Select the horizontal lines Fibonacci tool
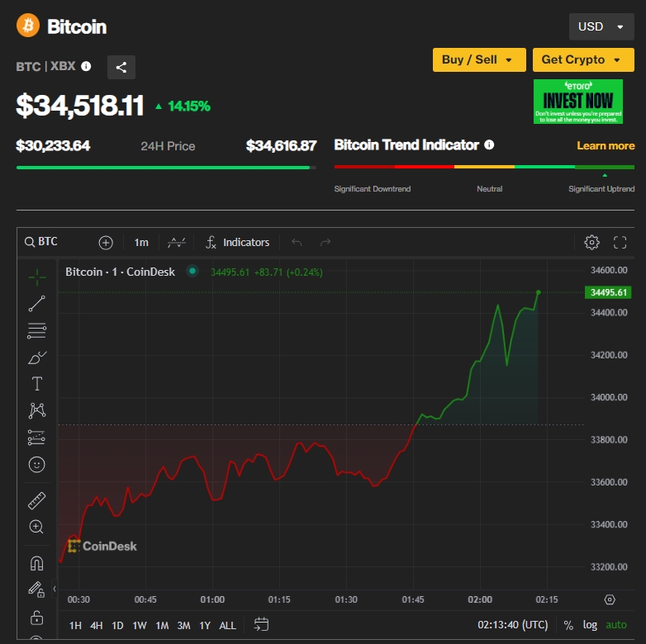646x644 pixels. pyautogui.click(x=37, y=330)
